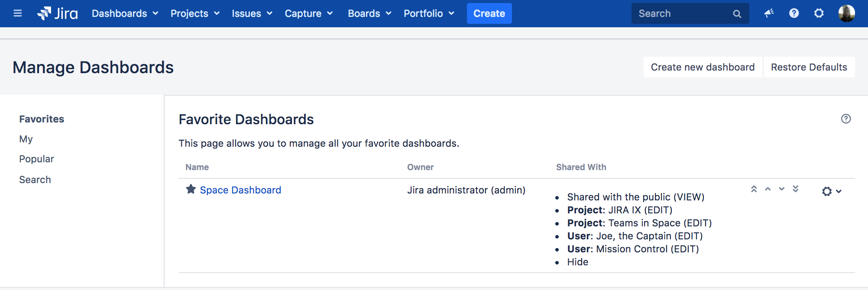Viewport: 868px width, 290px height.
Task: Click the search magnifier icon
Action: (737, 14)
